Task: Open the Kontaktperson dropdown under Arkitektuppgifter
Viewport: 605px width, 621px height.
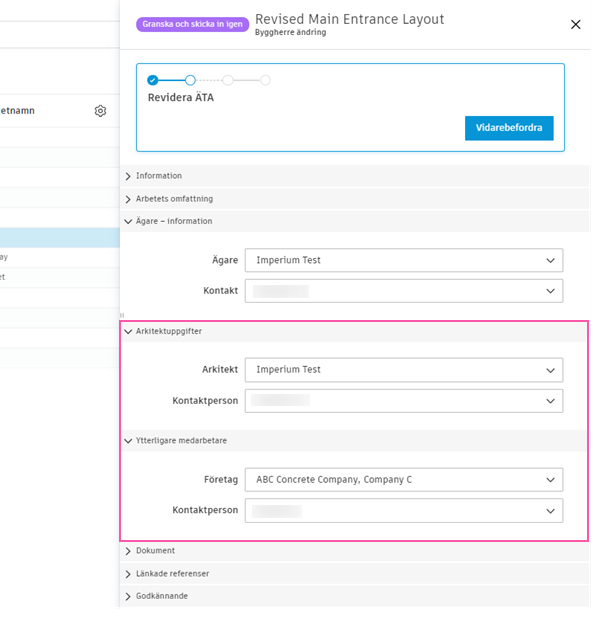Action: point(403,401)
